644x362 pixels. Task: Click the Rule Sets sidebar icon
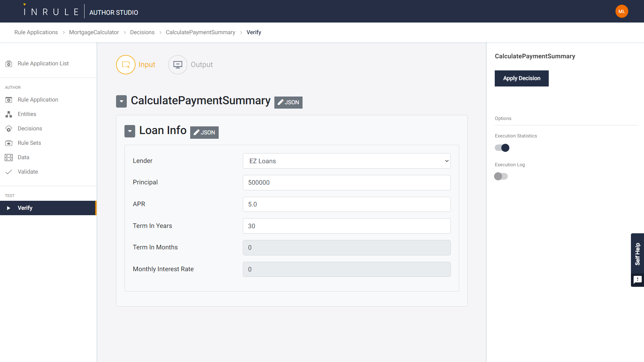[x=9, y=143]
